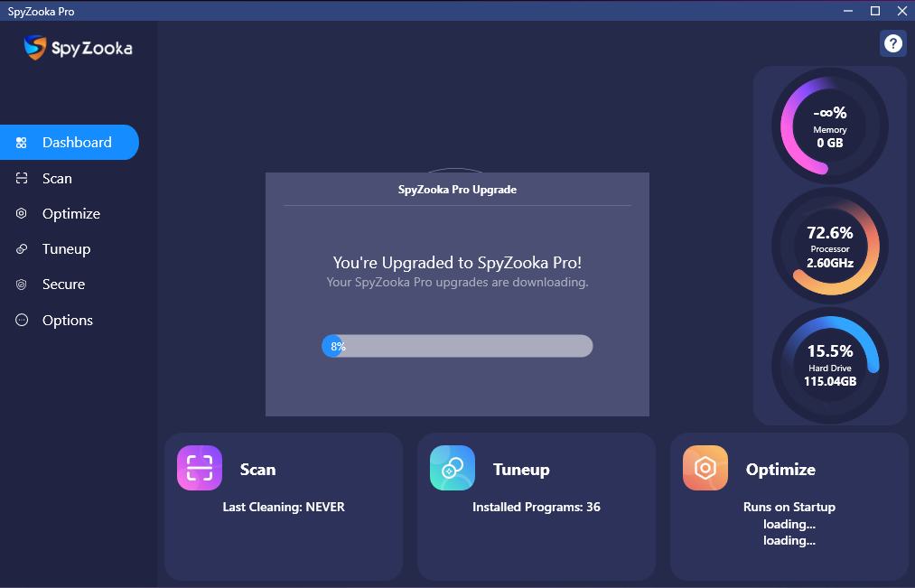Select the Dashboard menu item
This screenshot has width=915, height=588.
tap(70, 143)
